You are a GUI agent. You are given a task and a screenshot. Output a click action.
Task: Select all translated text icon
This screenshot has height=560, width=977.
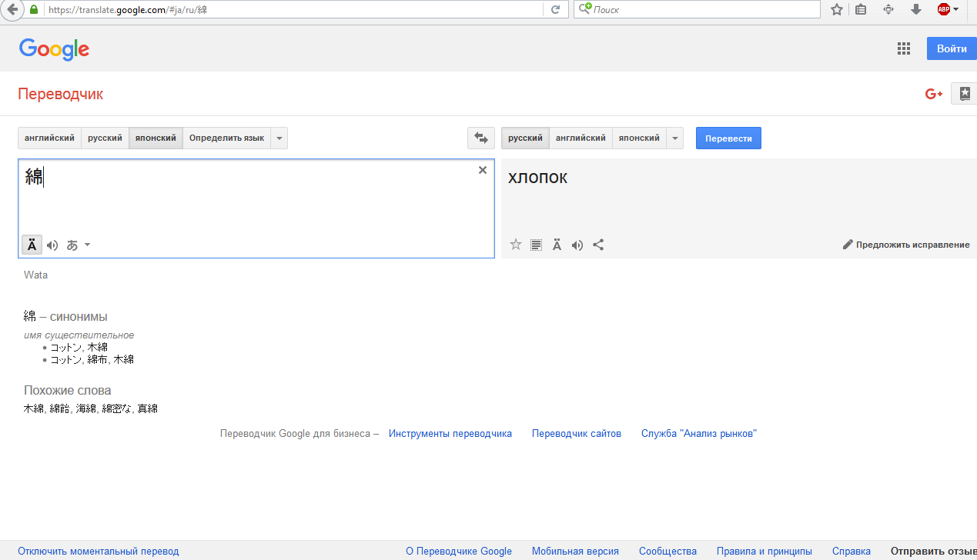[x=537, y=245]
